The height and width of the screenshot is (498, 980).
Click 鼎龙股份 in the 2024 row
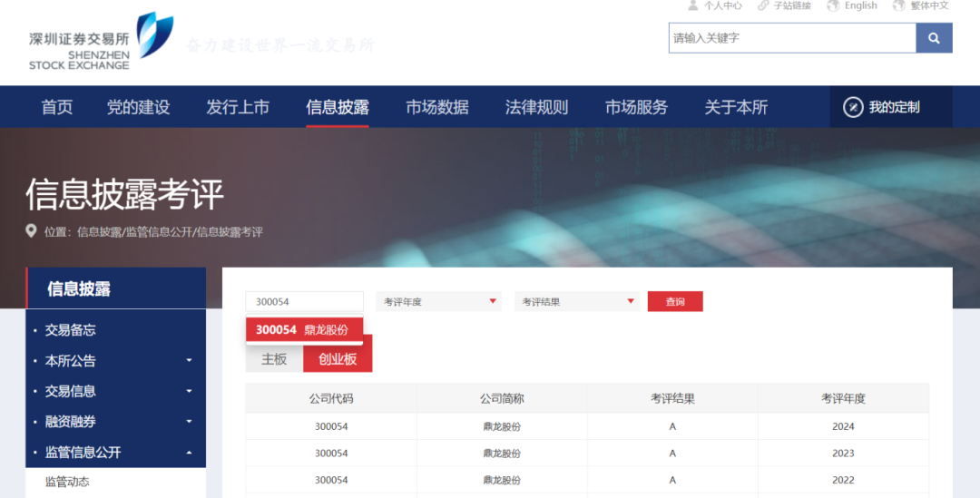coord(502,426)
